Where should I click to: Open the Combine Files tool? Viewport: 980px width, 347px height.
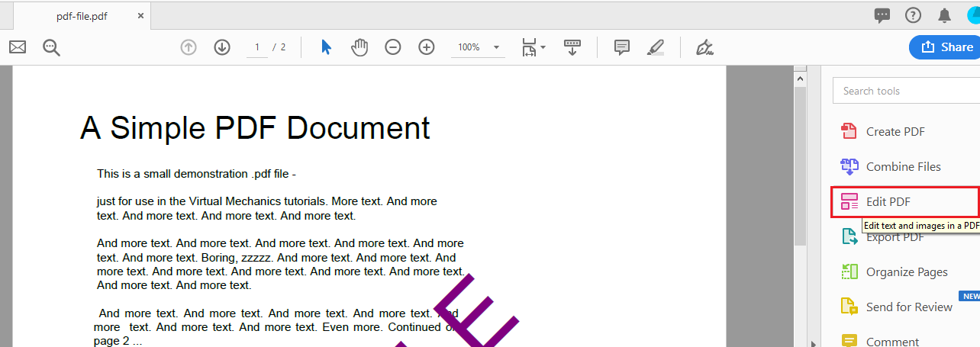tap(905, 167)
